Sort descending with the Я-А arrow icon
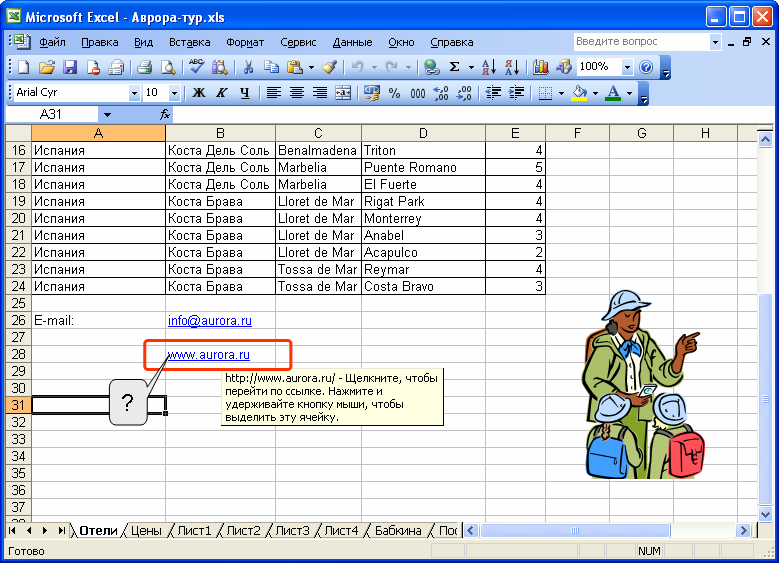This screenshot has width=779, height=563. tap(512, 67)
